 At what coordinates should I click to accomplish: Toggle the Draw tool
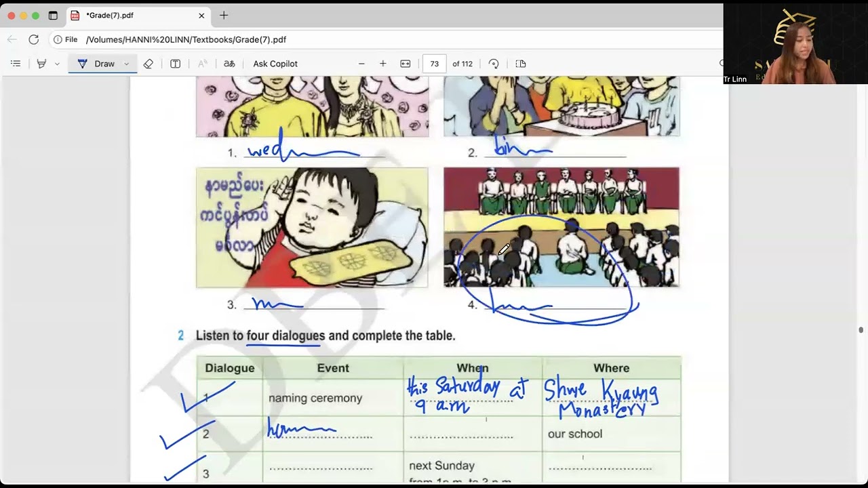point(96,64)
